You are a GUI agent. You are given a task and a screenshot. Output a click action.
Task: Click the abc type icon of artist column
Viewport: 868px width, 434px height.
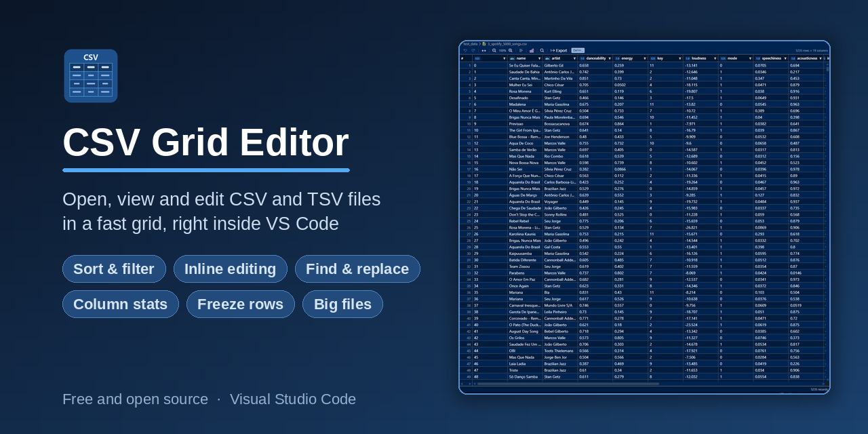pos(547,58)
